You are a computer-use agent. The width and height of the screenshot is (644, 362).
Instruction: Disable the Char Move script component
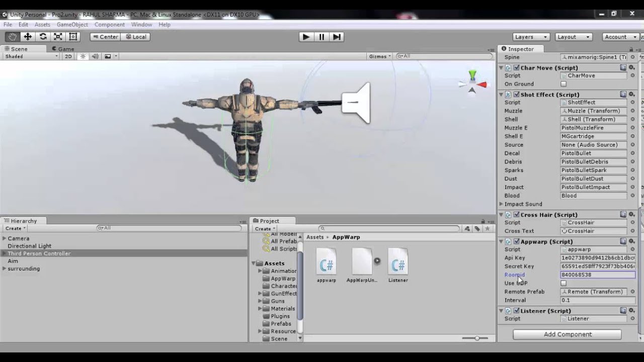click(516, 67)
